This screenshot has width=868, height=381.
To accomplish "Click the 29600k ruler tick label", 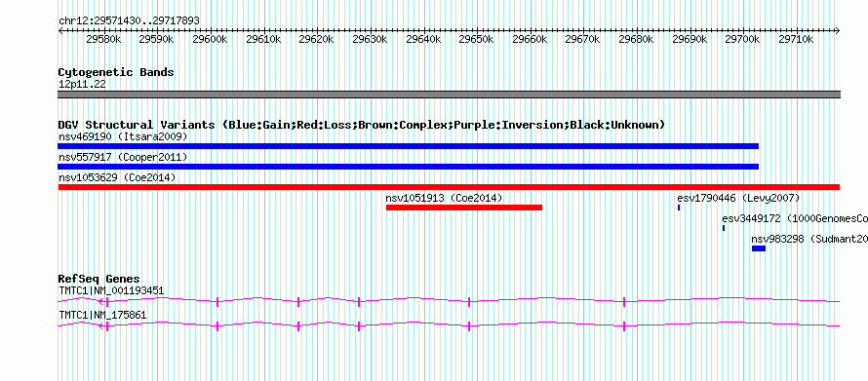I will tap(211, 39).
